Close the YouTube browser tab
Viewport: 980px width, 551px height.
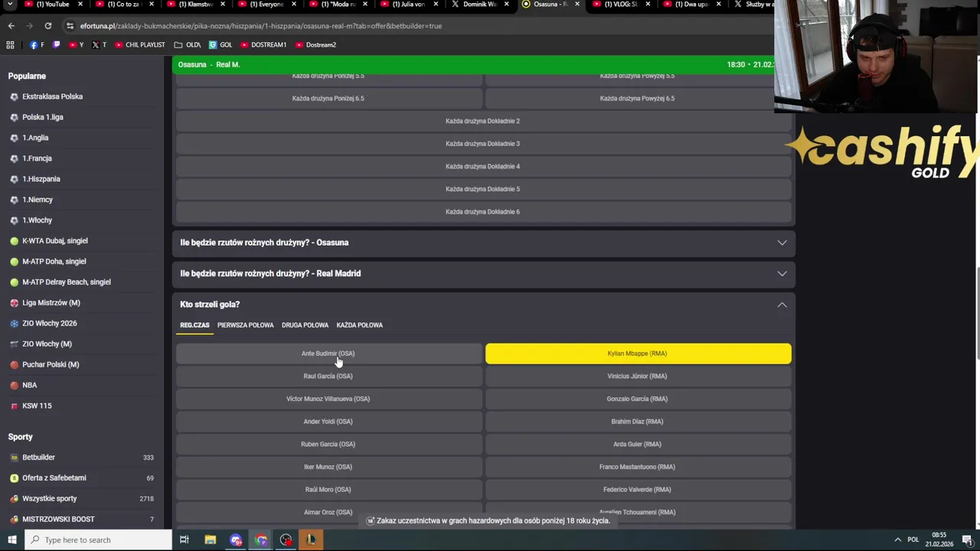pos(81,4)
